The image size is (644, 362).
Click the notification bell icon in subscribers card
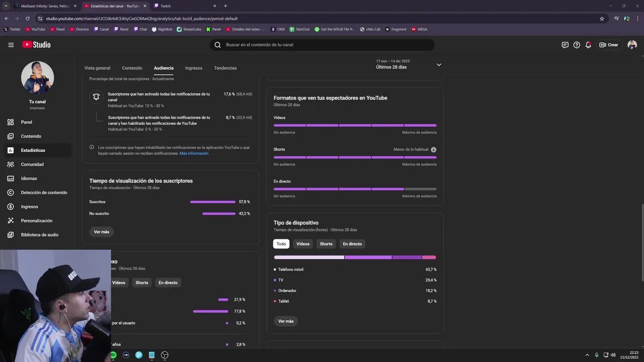click(x=96, y=97)
